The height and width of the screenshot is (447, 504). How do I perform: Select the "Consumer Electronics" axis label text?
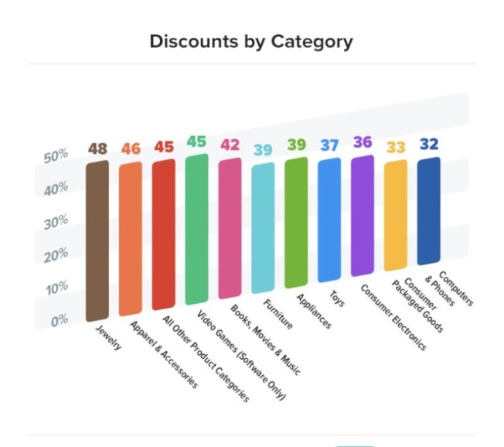[394, 318]
